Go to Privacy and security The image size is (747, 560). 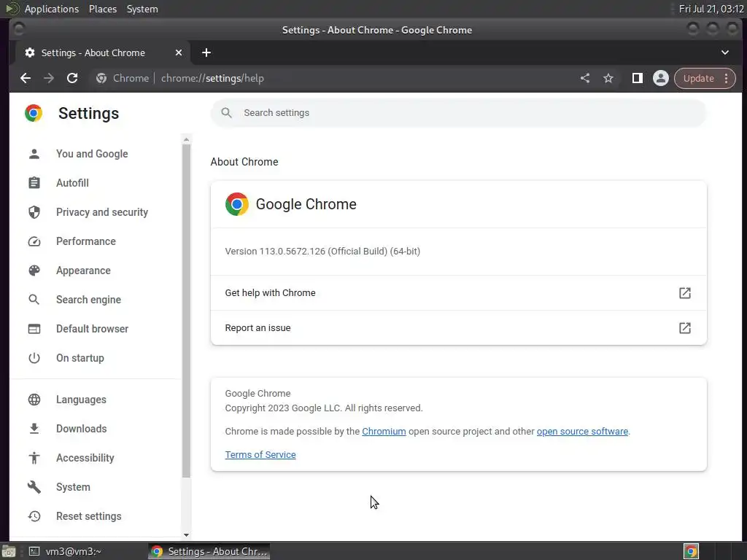102,212
